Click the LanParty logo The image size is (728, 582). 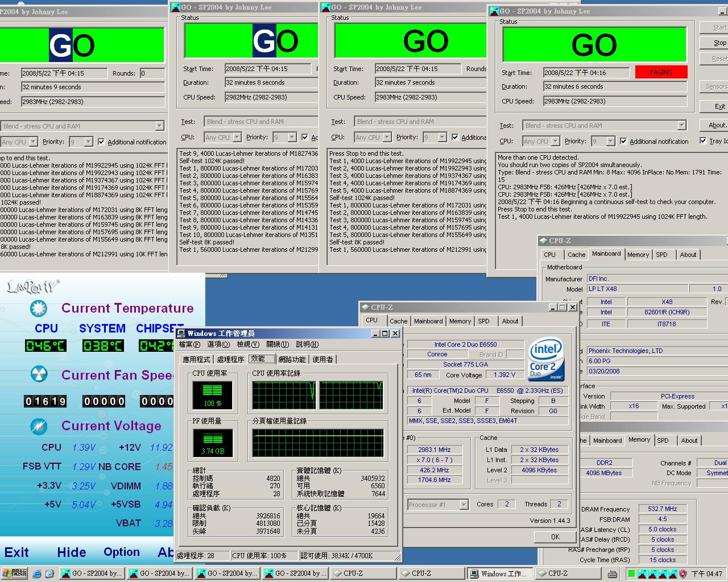(33, 287)
